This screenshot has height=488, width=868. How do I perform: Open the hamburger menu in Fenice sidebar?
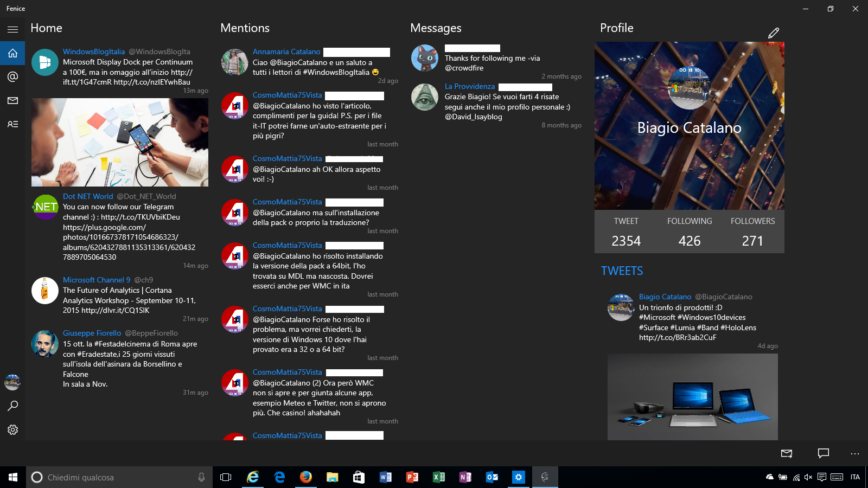(x=12, y=29)
